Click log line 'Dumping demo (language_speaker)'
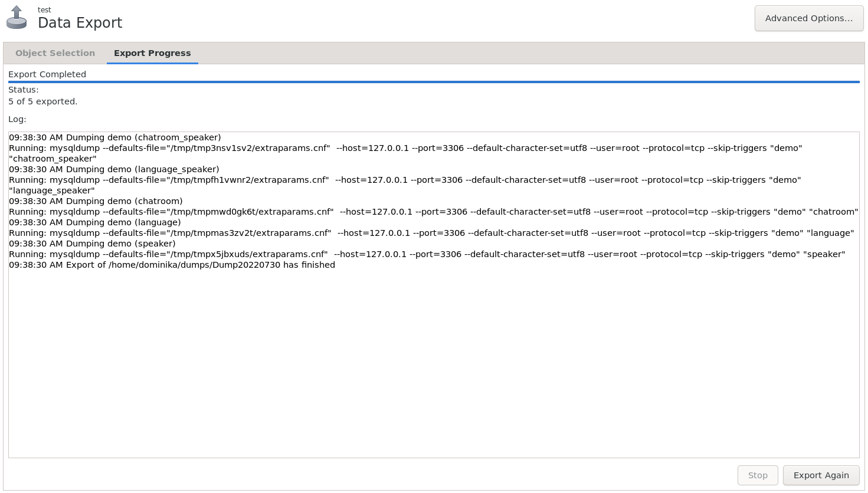 [114, 169]
